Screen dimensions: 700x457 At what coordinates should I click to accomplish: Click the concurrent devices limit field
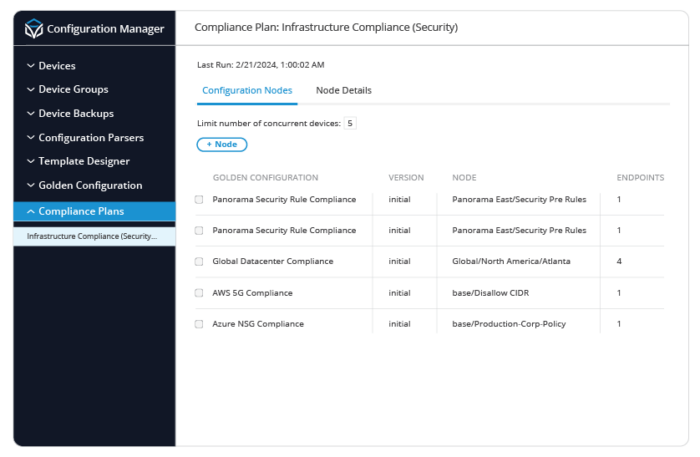[x=350, y=123]
